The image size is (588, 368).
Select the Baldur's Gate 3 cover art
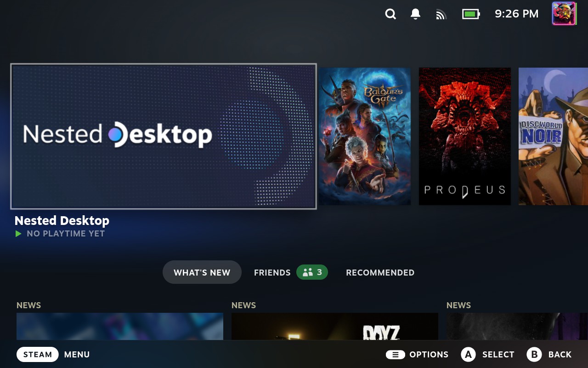(365, 136)
